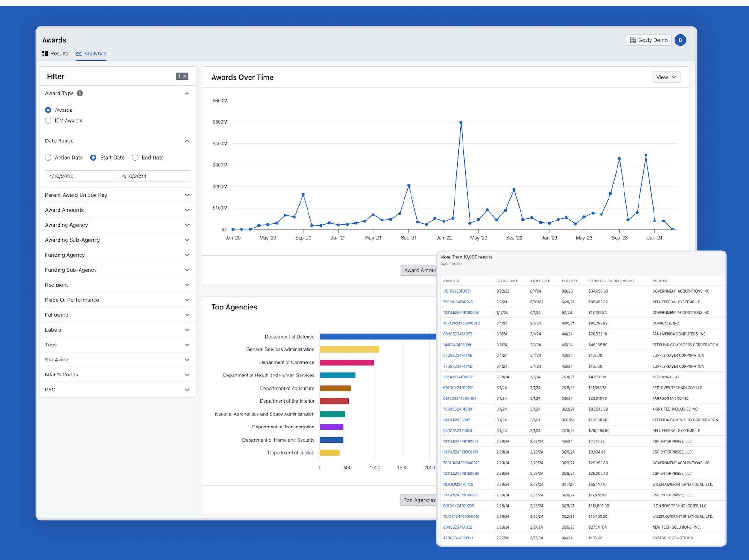The width and height of the screenshot is (749, 560).
Task: Expand the Awarding Agency filter
Action: (x=117, y=225)
